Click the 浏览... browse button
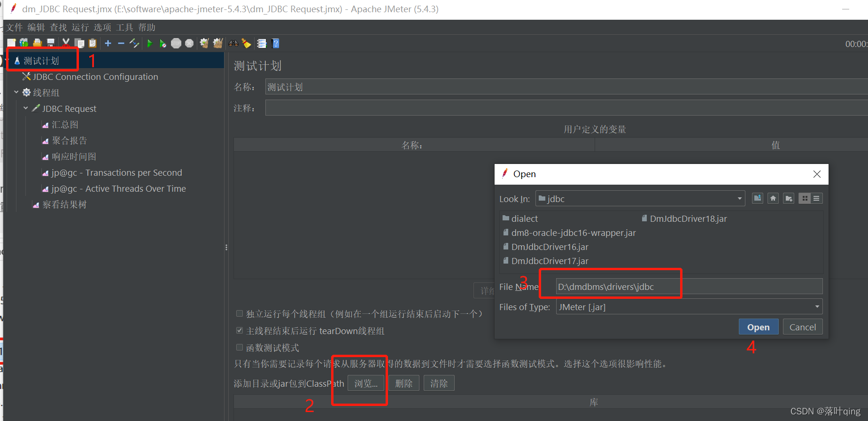868x421 pixels. [x=366, y=383]
